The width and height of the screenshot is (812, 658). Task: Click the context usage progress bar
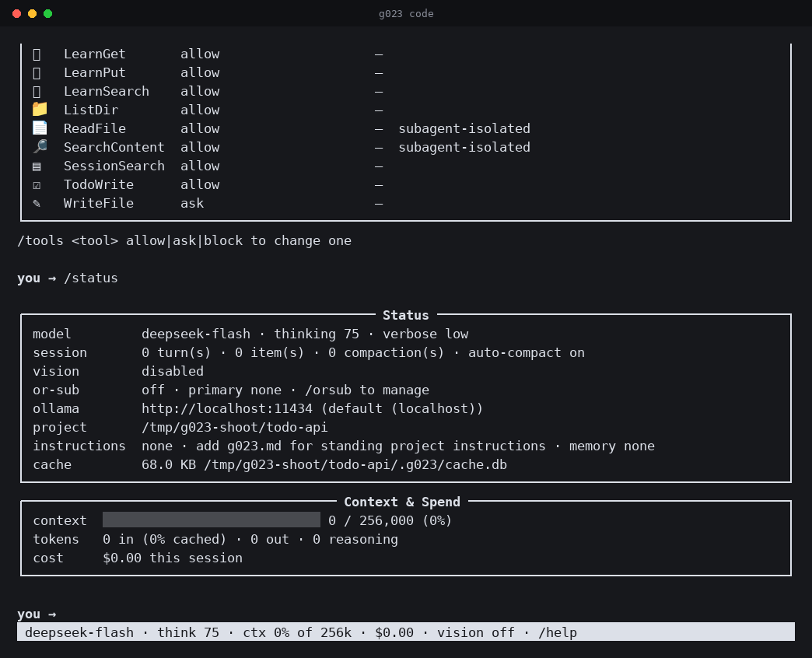(212, 520)
